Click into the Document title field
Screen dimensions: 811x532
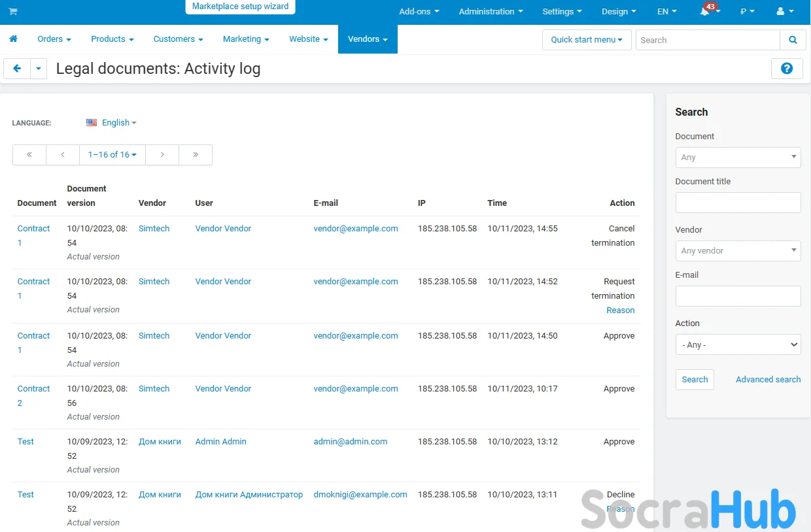point(738,203)
